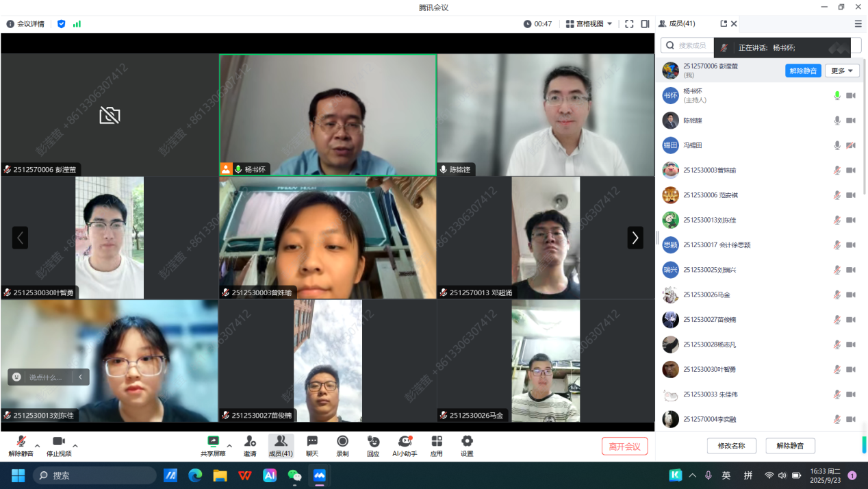Toggle 停止视频 camera in bottom toolbar

(x=58, y=442)
